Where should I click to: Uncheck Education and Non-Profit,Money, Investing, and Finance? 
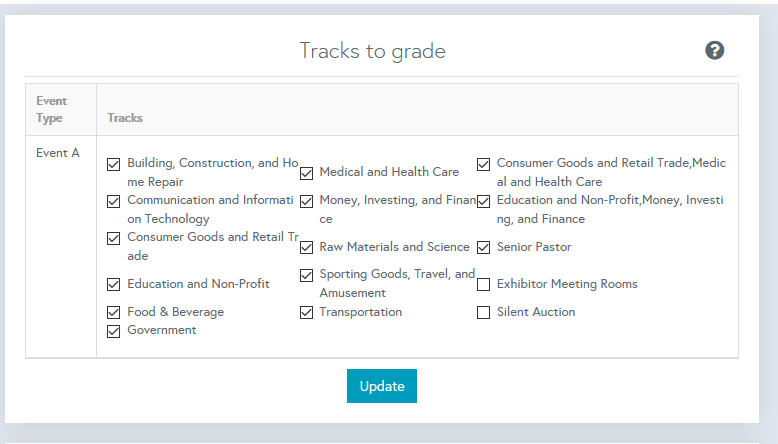[x=484, y=201]
